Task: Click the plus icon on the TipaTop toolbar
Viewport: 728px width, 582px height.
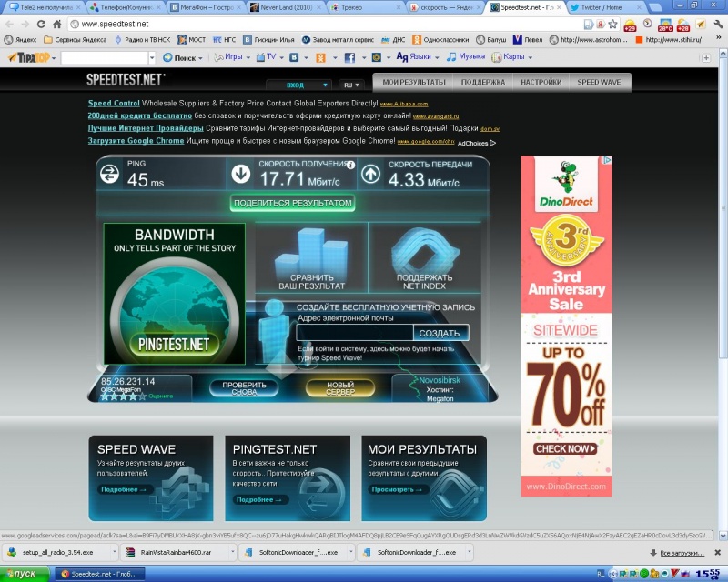Action: tap(706, 58)
